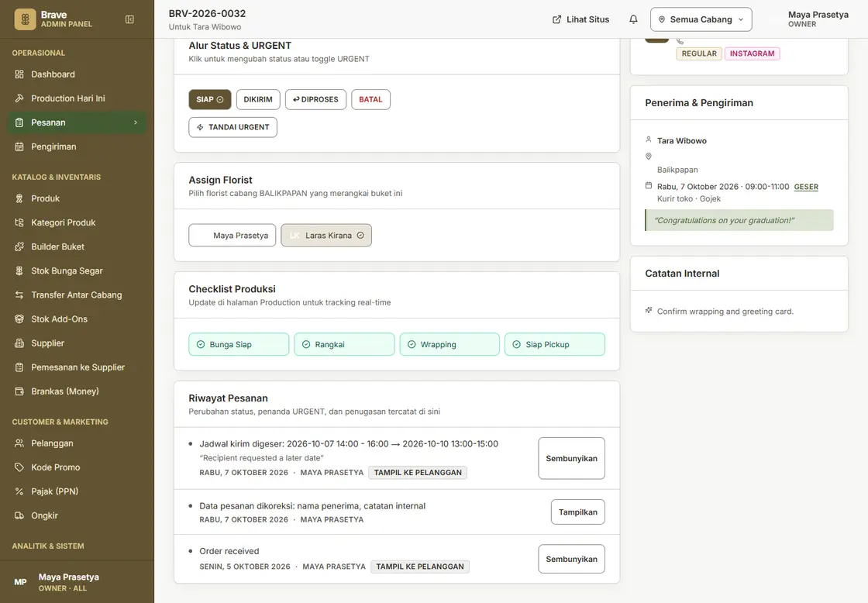868x603 pixels.
Task: Toggle the Siap Pickup checklist step
Action: (555, 344)
